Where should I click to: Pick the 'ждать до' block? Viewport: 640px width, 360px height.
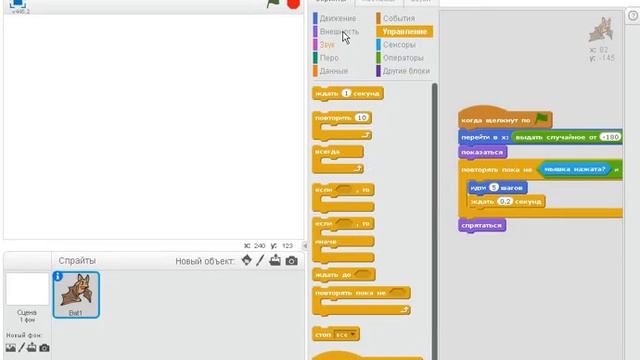344,275
